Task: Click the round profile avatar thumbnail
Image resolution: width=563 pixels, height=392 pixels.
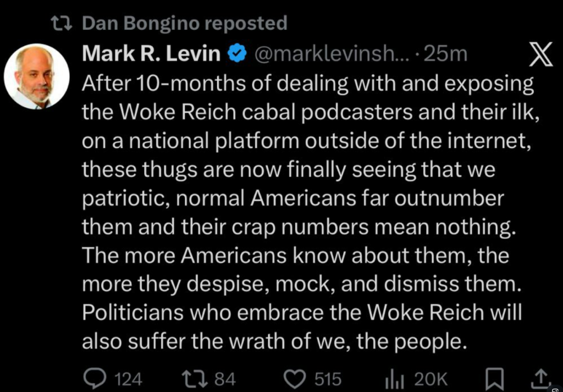Action: tap(36, 76)
